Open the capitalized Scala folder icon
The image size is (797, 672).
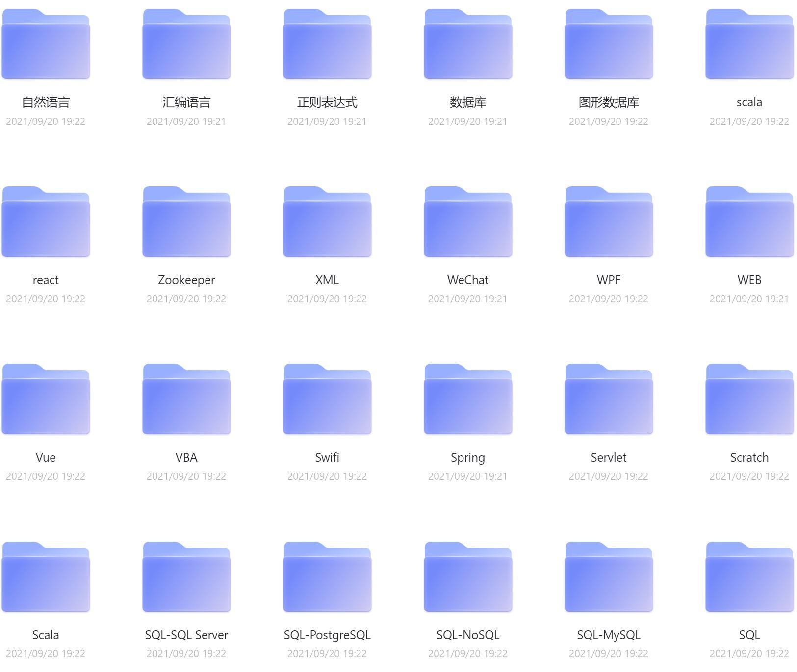pyautogui.click(x=46, y=577)
